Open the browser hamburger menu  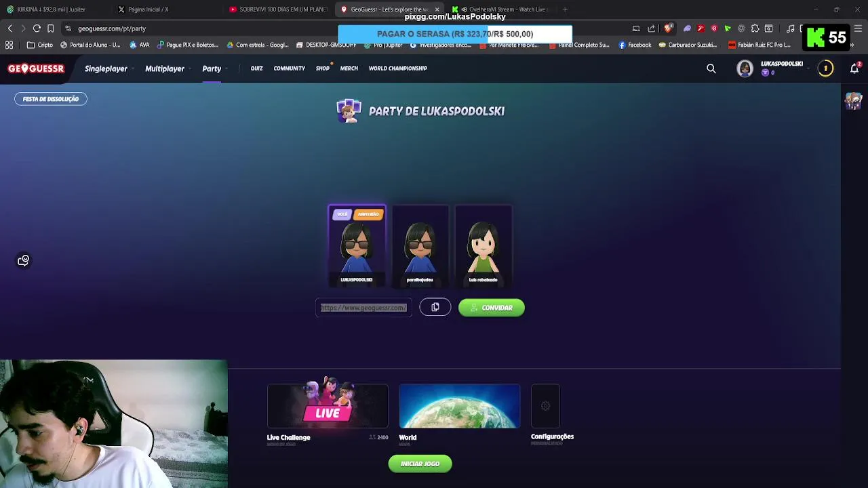point(859,28)
